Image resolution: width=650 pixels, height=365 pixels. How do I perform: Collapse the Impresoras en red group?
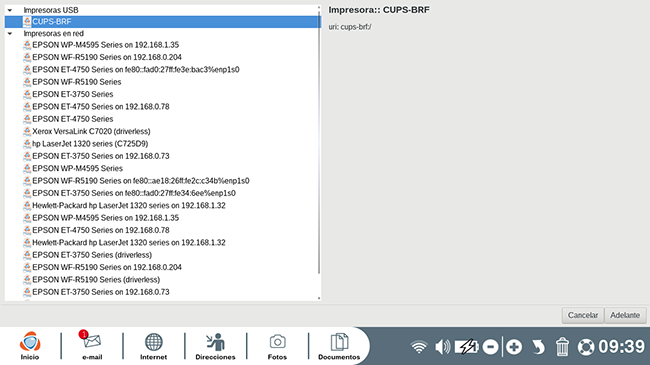tap(10, 34)
